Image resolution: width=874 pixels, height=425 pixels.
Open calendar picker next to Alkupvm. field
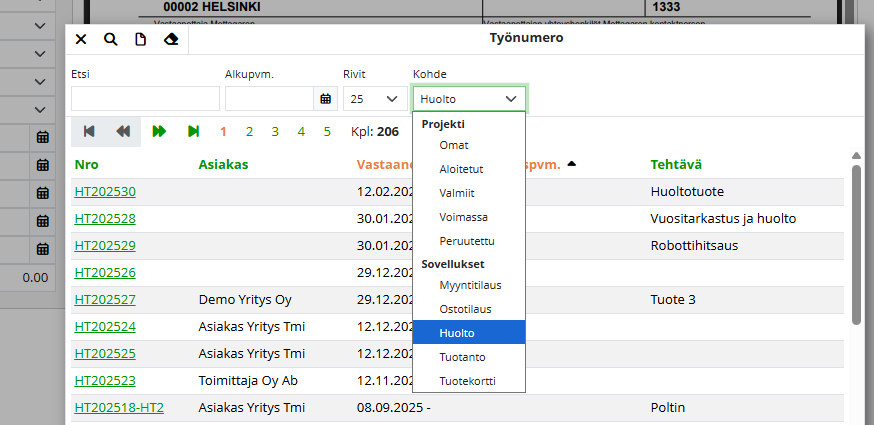tap(325, 99)
